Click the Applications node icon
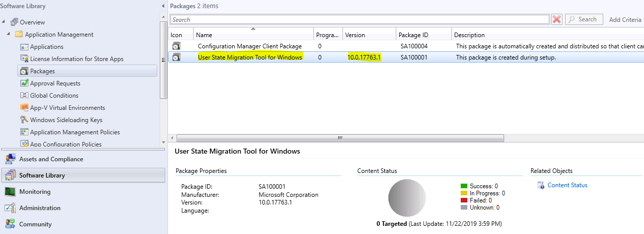 (x=24, y=47)
